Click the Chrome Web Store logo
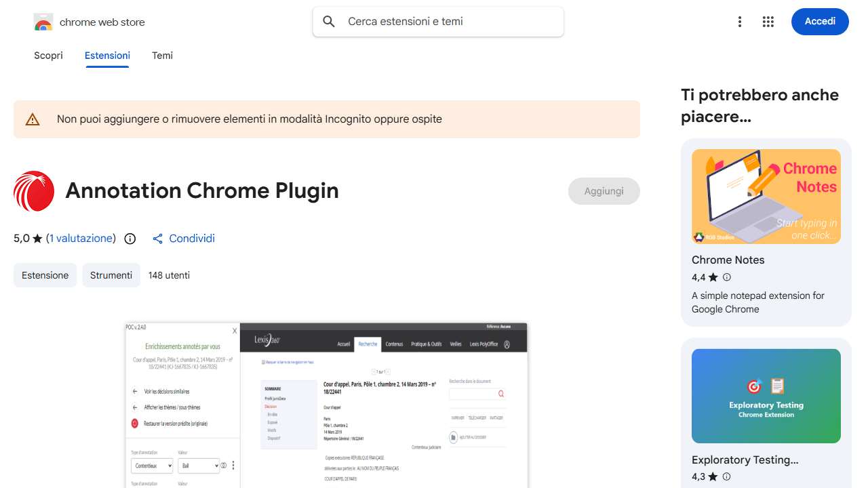The image size is (868, 488). click(43, 21)
